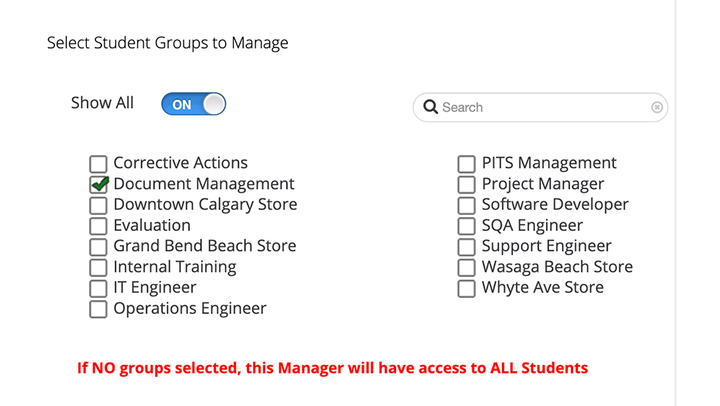Select the Operations Engineer checkbox

(98, 309)
